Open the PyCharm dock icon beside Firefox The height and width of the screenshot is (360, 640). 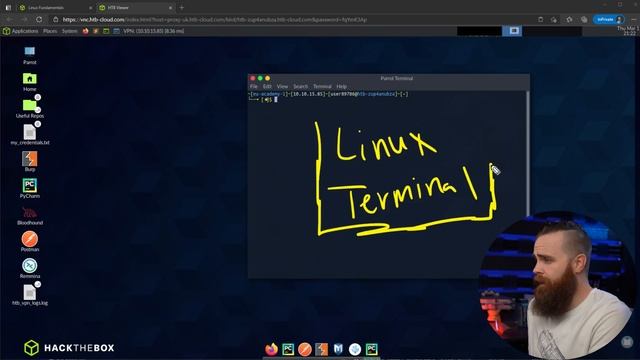click(288, 349)
